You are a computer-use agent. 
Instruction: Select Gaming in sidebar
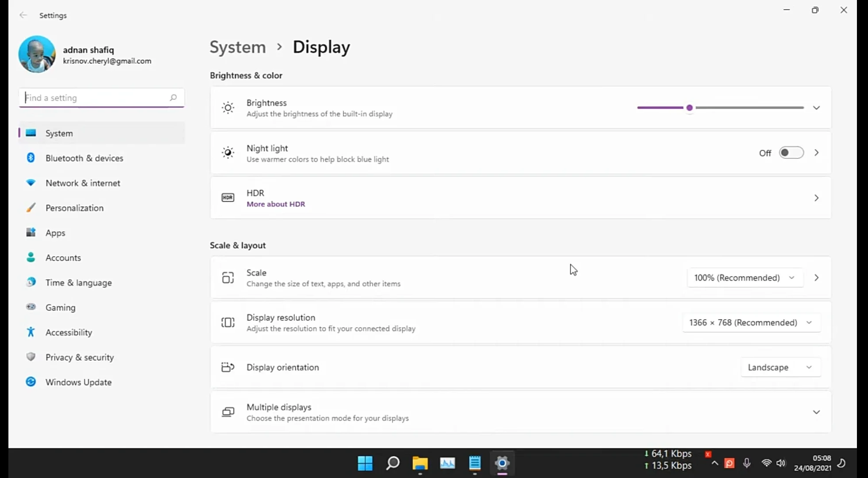coord(102,307)
